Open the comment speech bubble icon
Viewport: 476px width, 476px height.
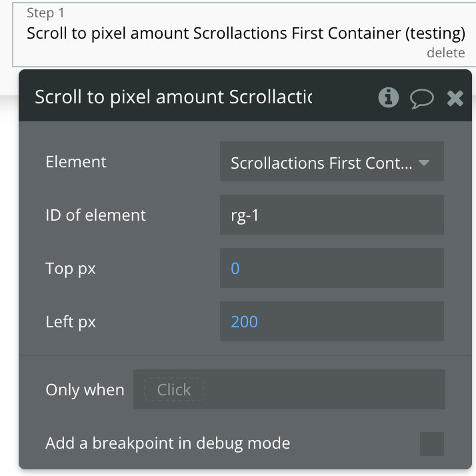pos(421,99)
